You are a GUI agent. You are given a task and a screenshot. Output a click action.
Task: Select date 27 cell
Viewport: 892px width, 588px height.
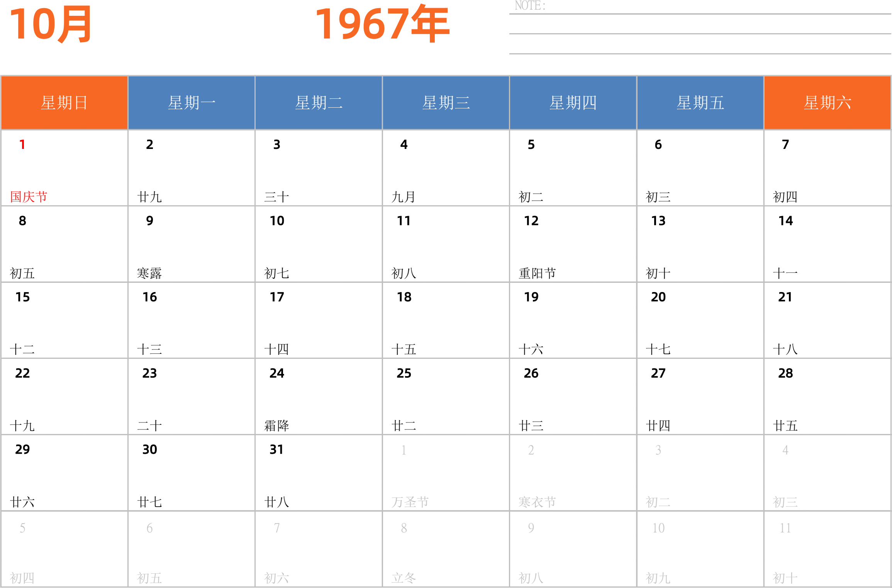(x=700, y=396)
